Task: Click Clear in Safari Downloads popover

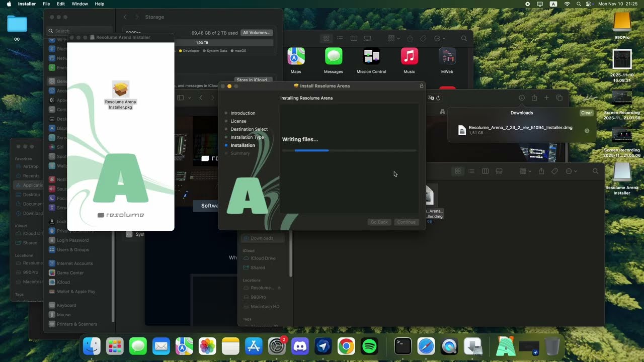Action: click(x=586, y=113)
